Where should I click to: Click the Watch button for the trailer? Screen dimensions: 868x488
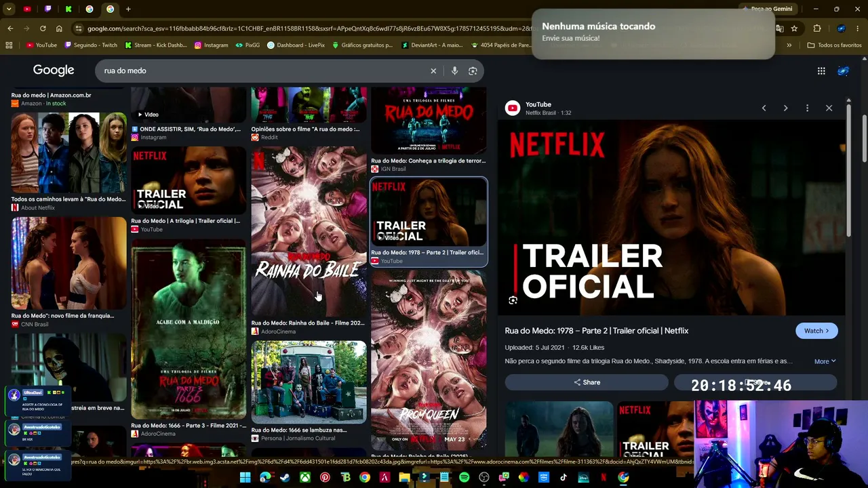(x=816, y=331)
